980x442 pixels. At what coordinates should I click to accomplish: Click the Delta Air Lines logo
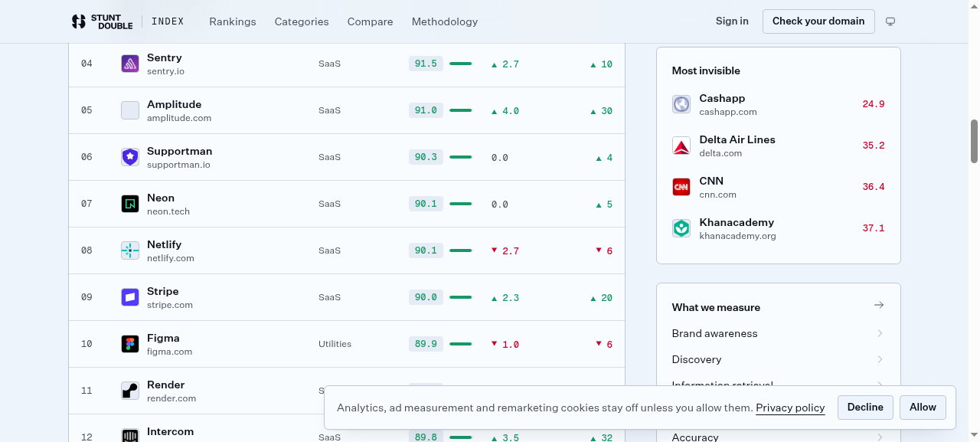[x=681, y=146]
